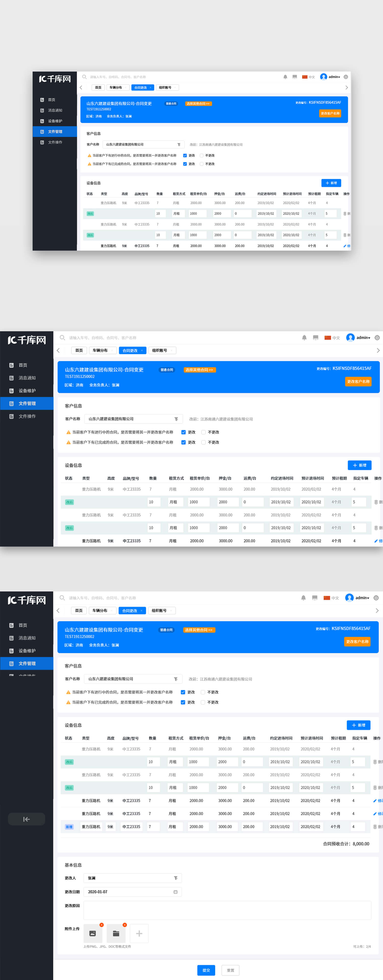The width and height of the screenshot is (383, 980).
Task: Click 首页 sidebar icon in the bottom mockup
Action: pos(12,625)
